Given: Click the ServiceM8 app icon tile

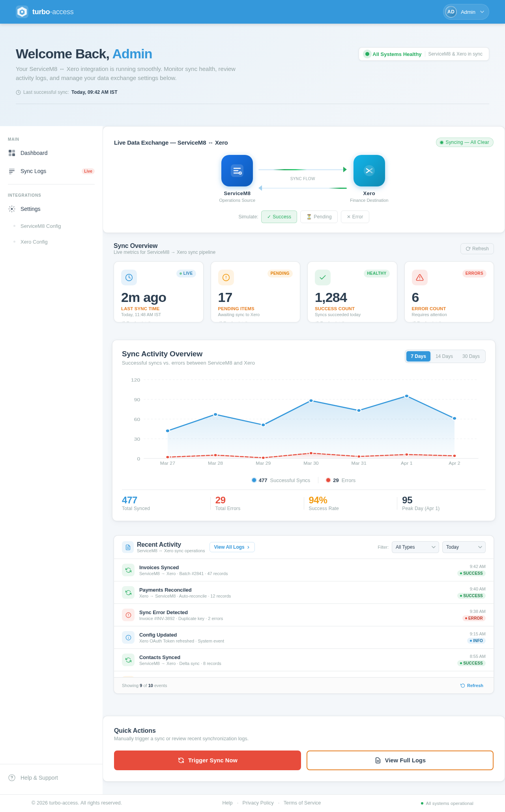Looking at the screenshot, I should click(x=237, y=171).
